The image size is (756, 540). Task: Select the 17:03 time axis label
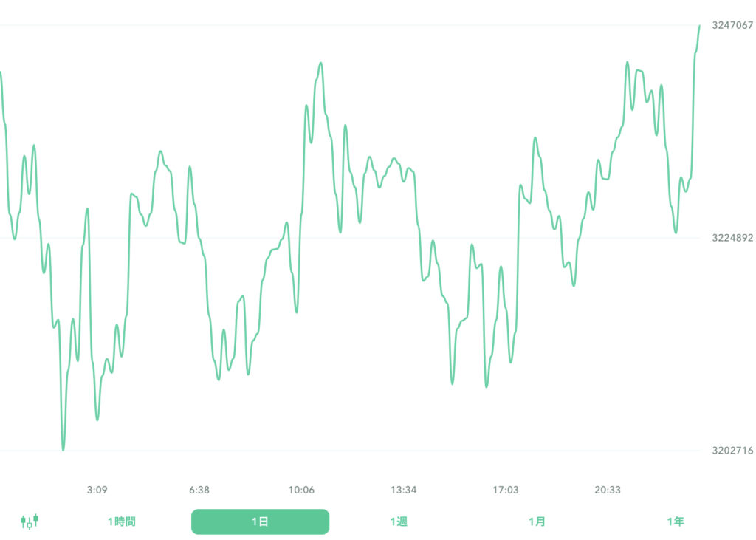506,490
